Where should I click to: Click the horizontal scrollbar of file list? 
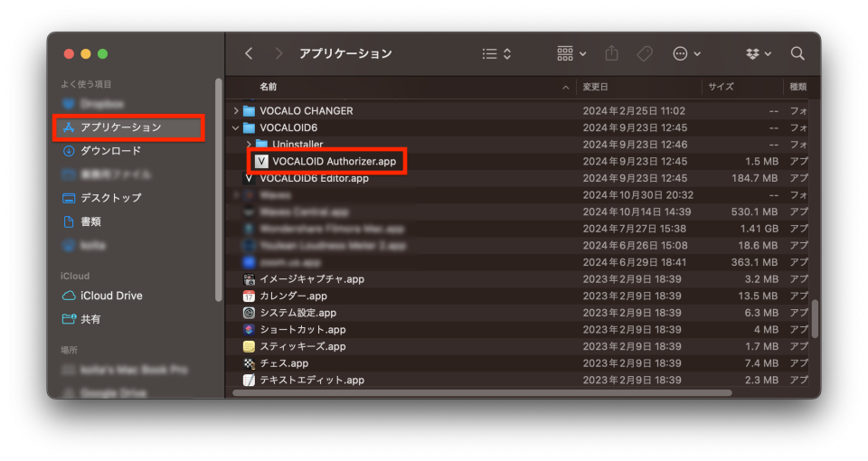click(482, 393)
